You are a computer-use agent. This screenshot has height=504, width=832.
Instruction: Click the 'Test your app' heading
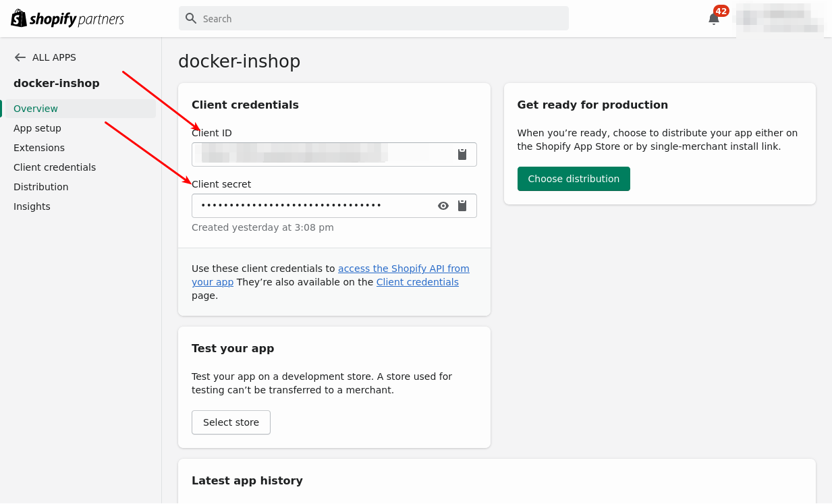point(233,348)
